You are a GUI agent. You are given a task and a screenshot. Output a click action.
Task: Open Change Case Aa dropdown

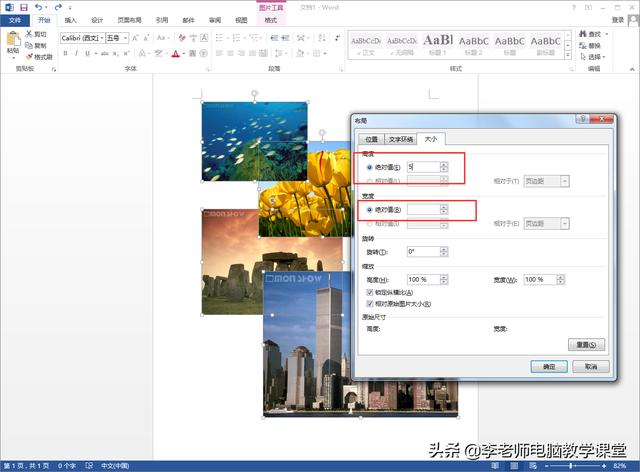[x=162, y=38]
